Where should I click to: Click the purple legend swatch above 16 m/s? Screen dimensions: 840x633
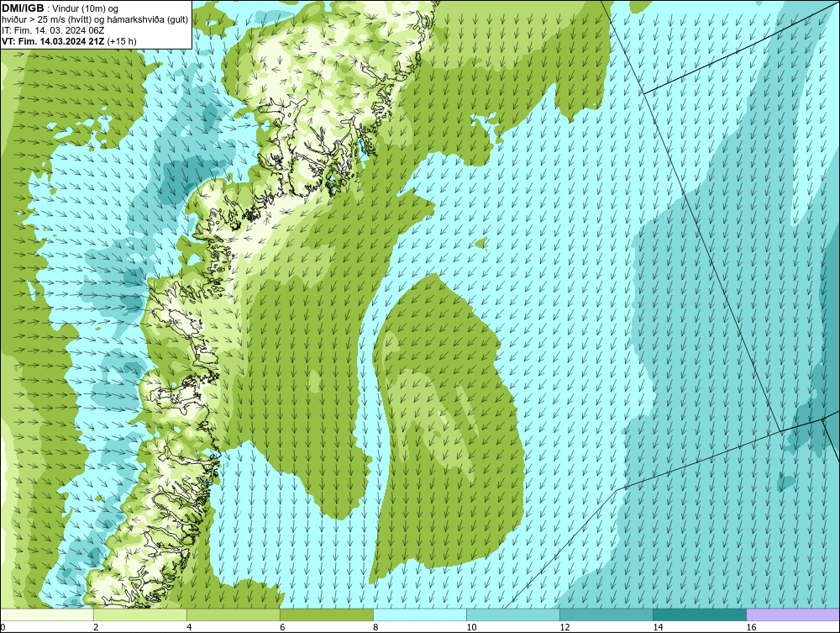[x=793, y=615]
